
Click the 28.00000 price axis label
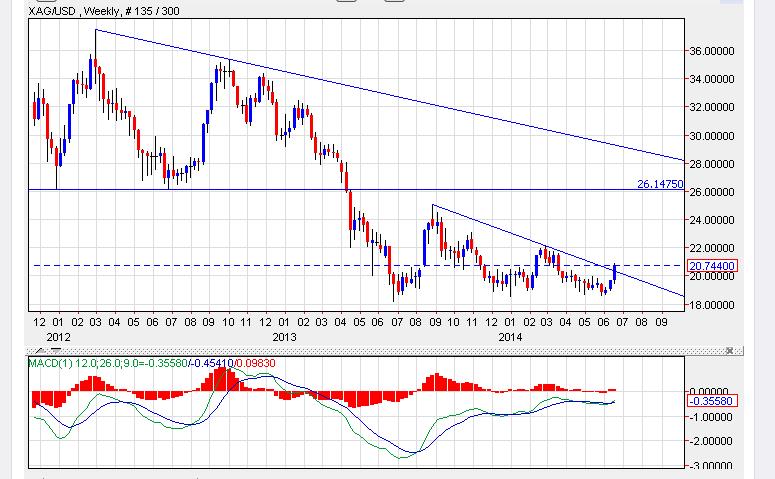click(714, 163)
